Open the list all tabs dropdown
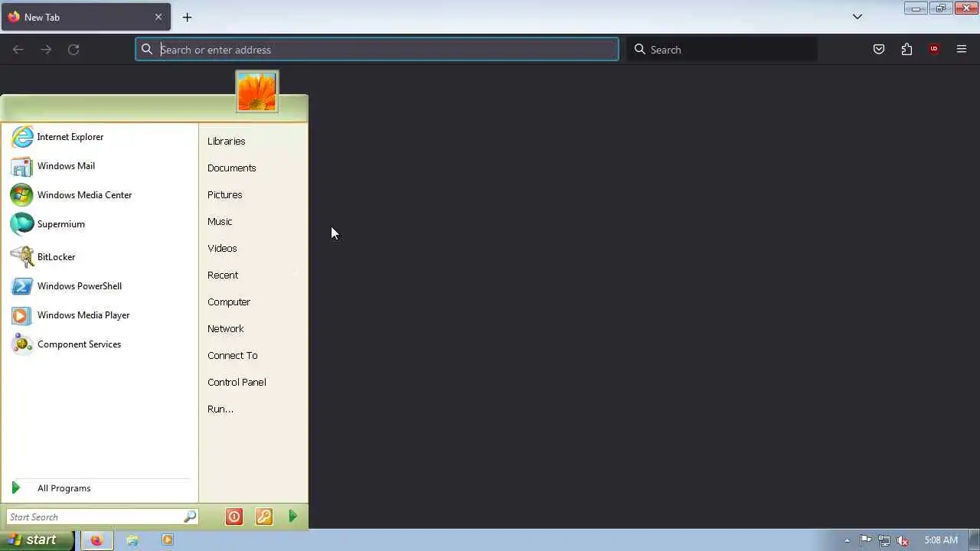The height and width of the screenshot is (551, 980). coord(857,17)
